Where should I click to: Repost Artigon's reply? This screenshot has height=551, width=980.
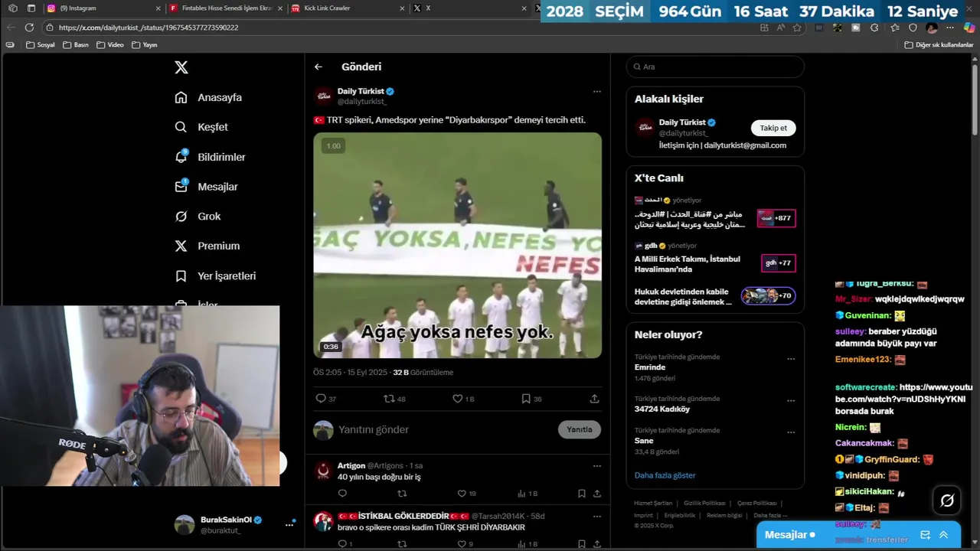click(402, 494)
